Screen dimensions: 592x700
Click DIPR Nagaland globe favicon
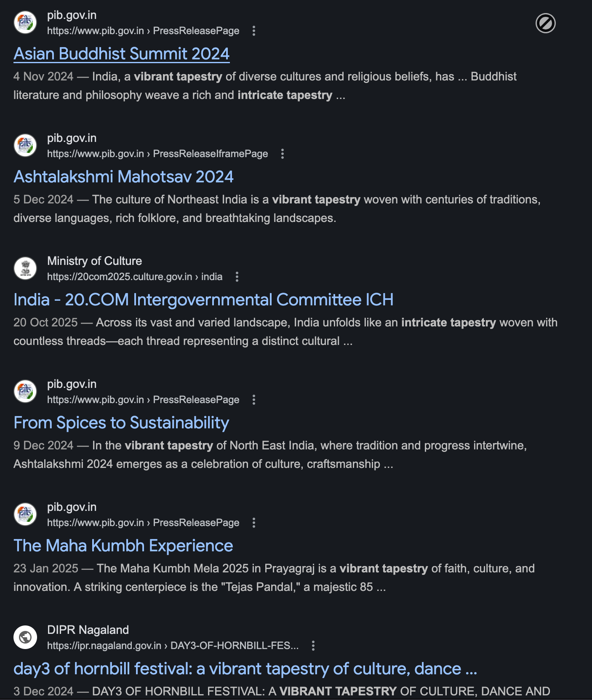pyautogui.click(x=25, y=637)
